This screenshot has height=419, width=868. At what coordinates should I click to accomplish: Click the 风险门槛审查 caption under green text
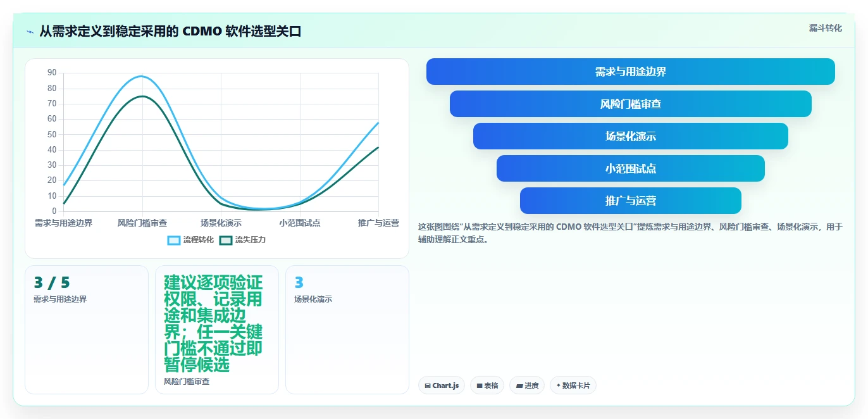187,382
